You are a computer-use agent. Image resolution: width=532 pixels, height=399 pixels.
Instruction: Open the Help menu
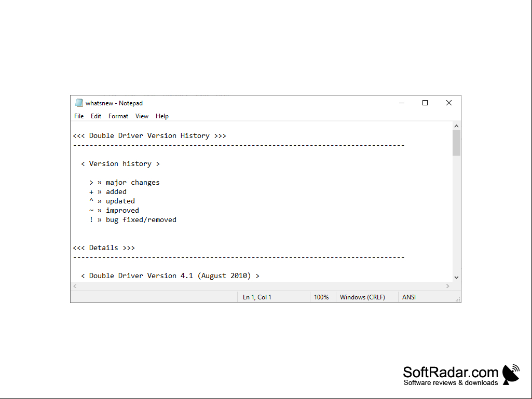(x=162, y=116)
